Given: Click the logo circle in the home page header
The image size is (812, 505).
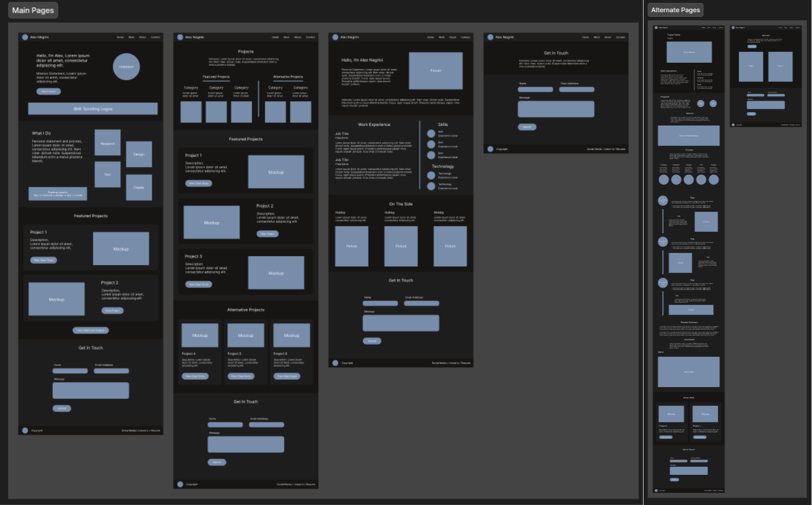Looking at the screenshot, I should click(x=25, y=37).
